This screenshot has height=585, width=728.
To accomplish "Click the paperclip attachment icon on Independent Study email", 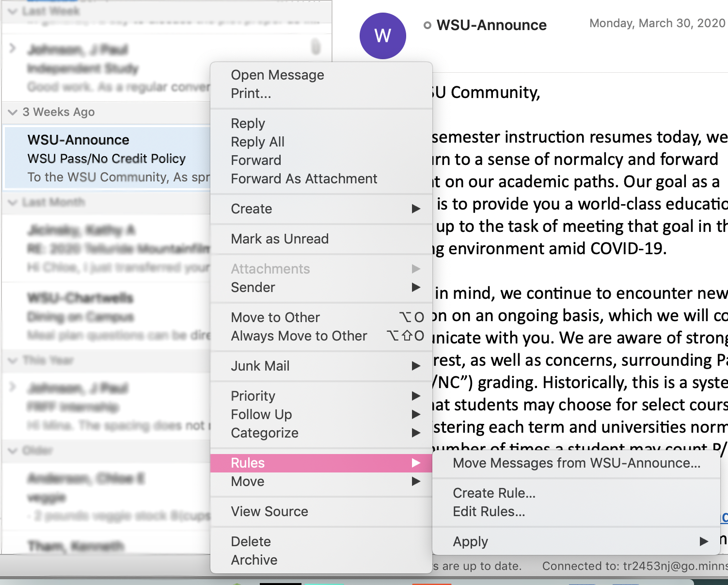I will (316, 47).
